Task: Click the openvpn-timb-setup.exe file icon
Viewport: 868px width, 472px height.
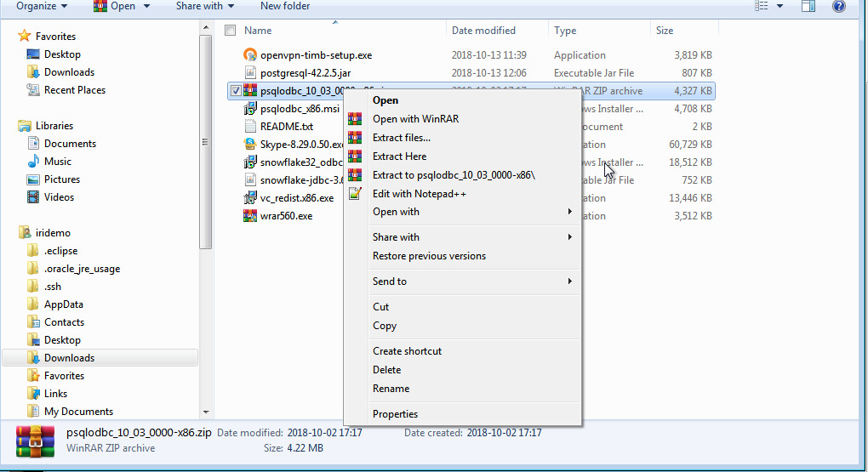Action: (250, 54)
